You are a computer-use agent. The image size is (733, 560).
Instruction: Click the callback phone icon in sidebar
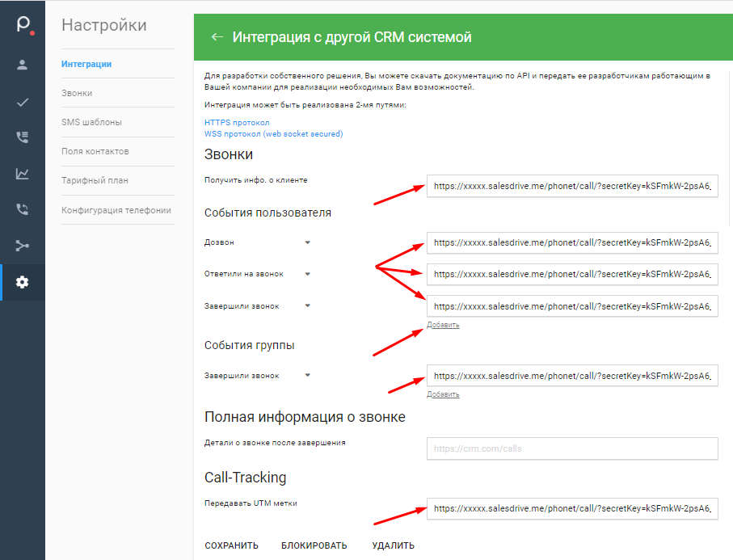coord(23,210)
